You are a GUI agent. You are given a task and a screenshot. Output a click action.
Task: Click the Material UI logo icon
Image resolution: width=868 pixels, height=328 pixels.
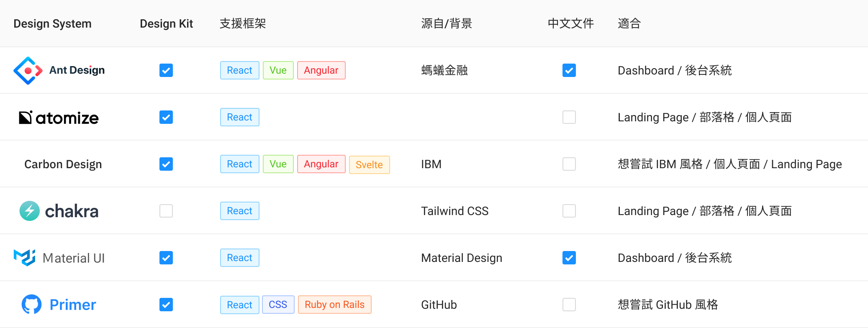[x=25, y=258]
